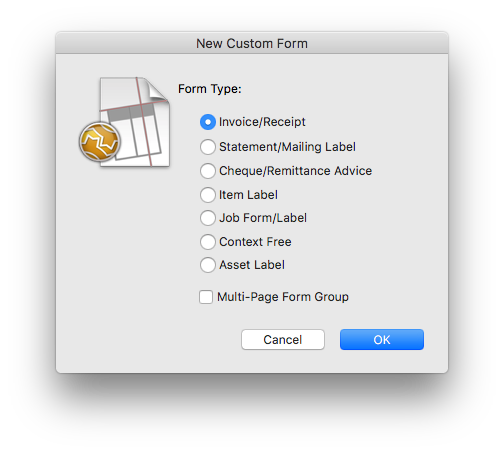Click the 'Multi-Page Form Group' label text
The image size is (504, 453).
tap(283, 297)
